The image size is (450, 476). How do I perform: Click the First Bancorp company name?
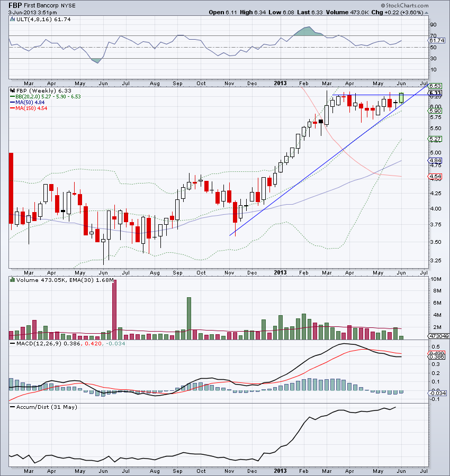tap(41, 5)
